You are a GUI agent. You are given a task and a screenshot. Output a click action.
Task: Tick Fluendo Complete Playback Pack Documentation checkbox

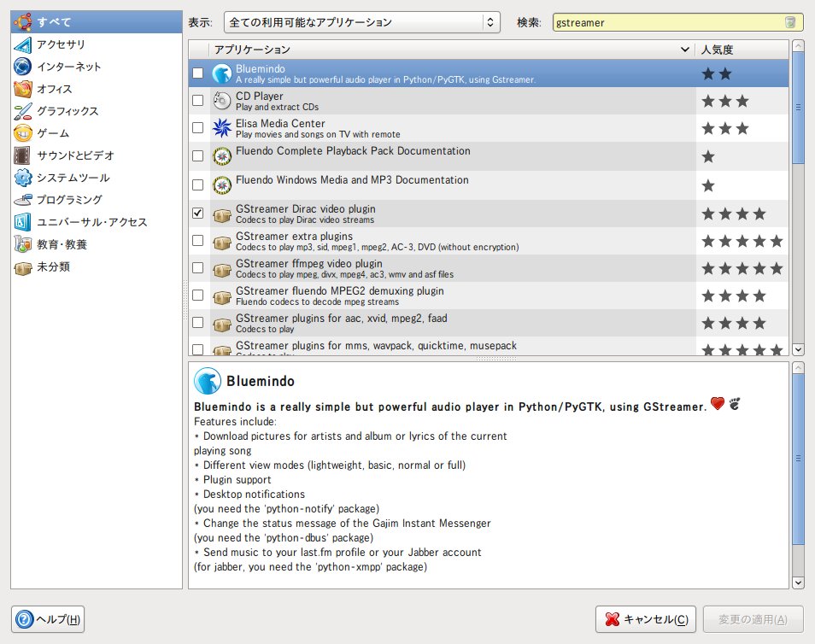click(x=198, y=156)
